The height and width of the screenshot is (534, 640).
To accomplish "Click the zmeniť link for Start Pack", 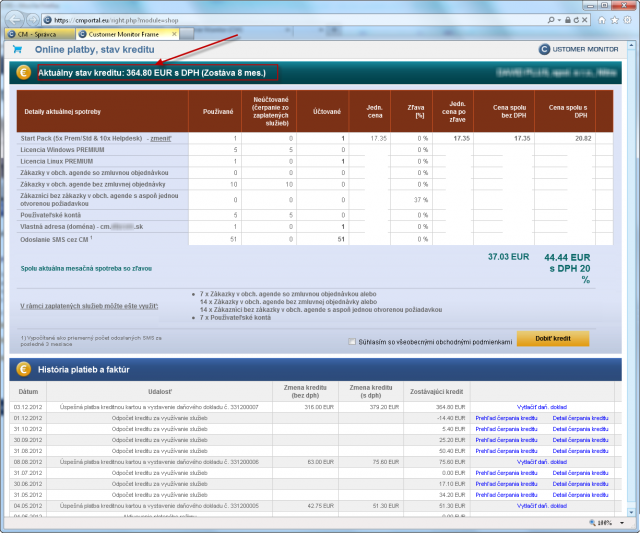I will point(161,138).
